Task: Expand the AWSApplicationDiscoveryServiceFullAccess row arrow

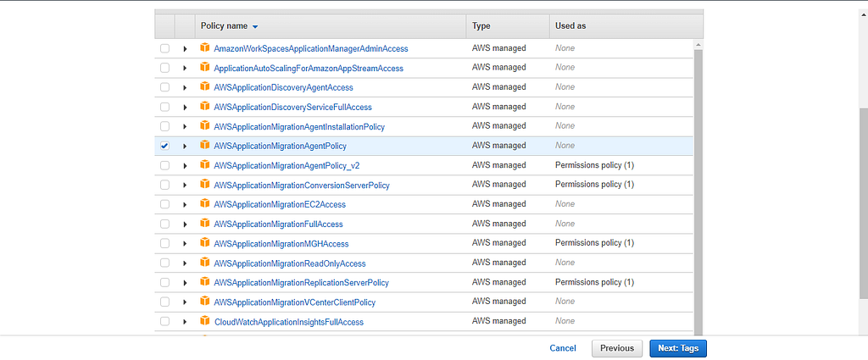Action: pos(185,108)
